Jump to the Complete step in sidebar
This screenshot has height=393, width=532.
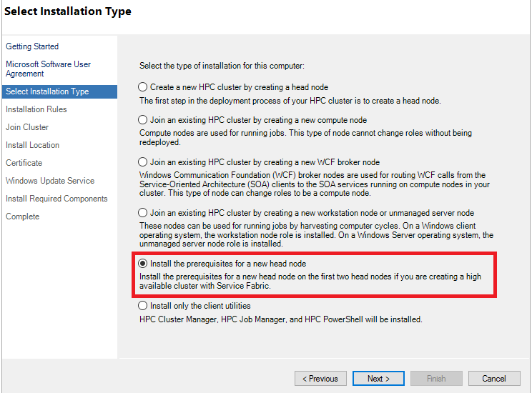point(23,217)
